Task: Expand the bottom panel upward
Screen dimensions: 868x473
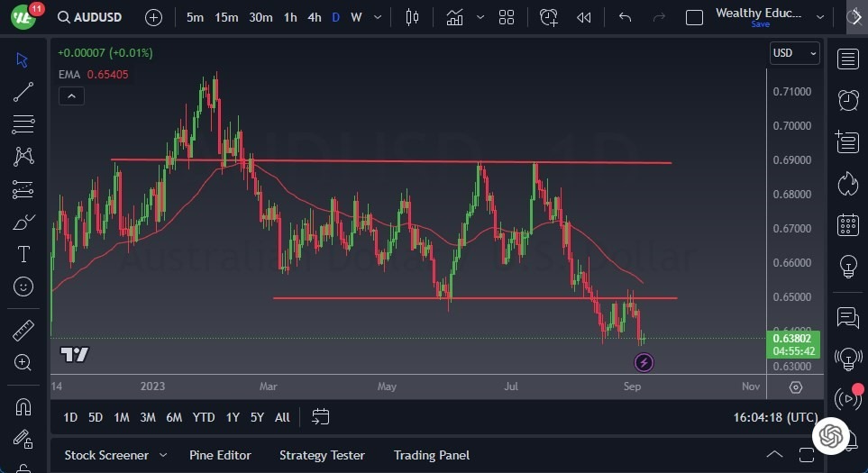Action: (774, 455)
